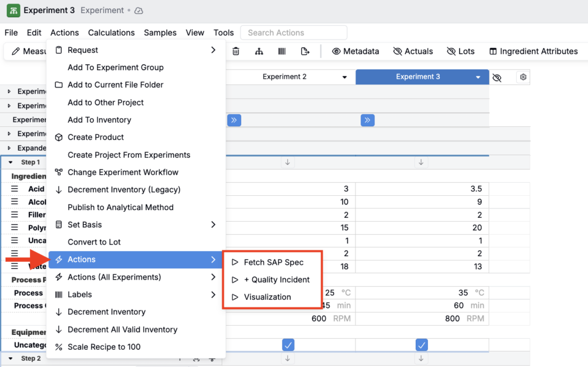The image size is (588, 367).
Task: Select the Visualization action in submenu
Action: click(x=267, y=297)
